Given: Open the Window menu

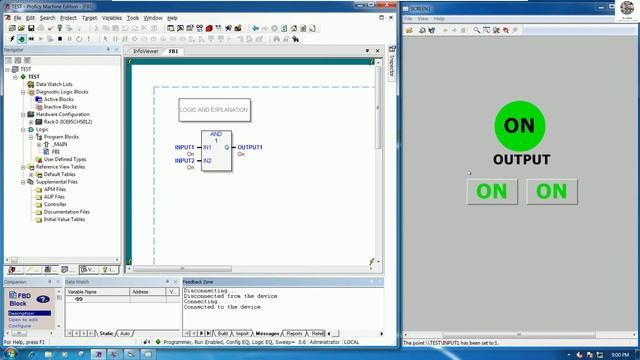Looking at the screenshot, I should [153, 18].
